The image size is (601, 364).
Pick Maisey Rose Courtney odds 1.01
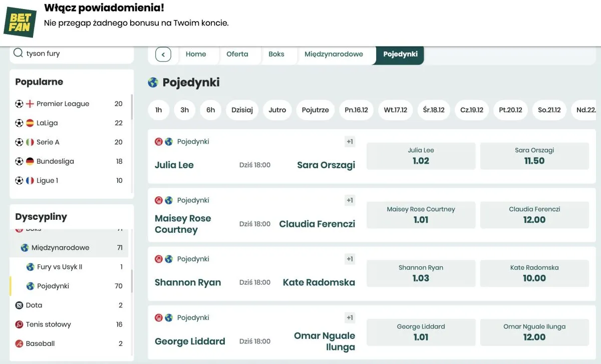421,215
